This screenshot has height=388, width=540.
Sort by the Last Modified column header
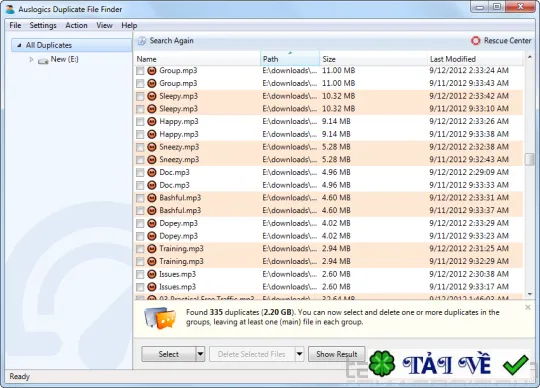tap(475, 59)
